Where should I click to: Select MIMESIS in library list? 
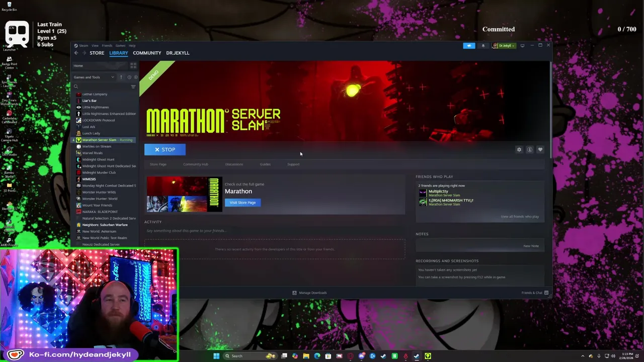click(89, 179)
